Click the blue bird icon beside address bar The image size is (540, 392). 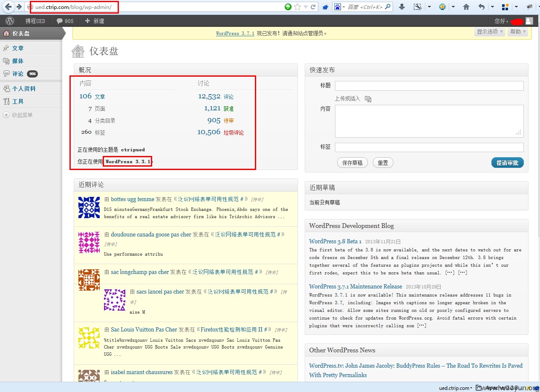point(325,7)
